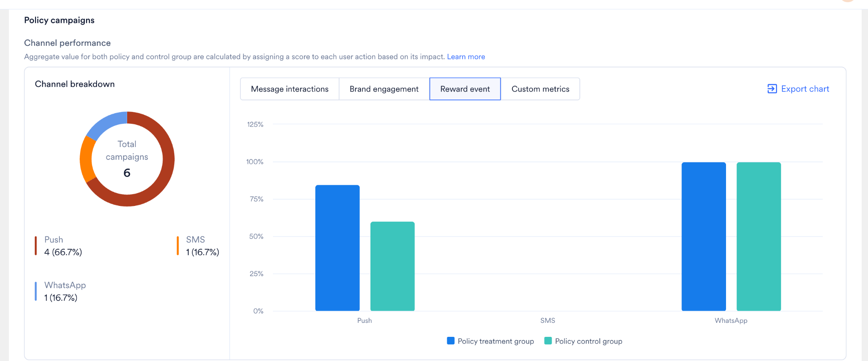Select the Reward event tab
This screenshot has width=868, height=361.
click(465, 89)
